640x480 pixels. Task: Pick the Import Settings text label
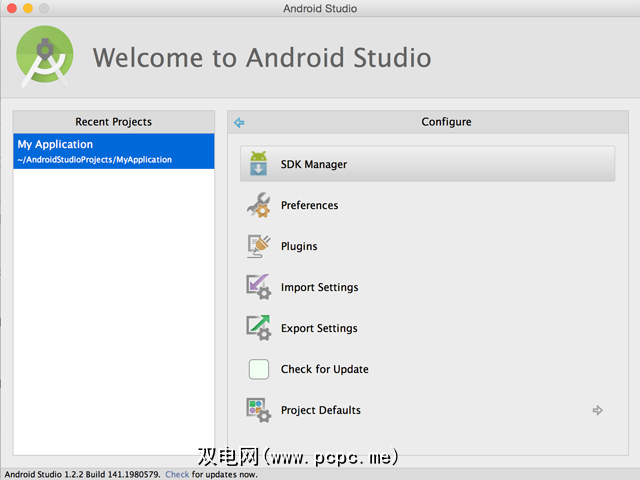(319, 287)
